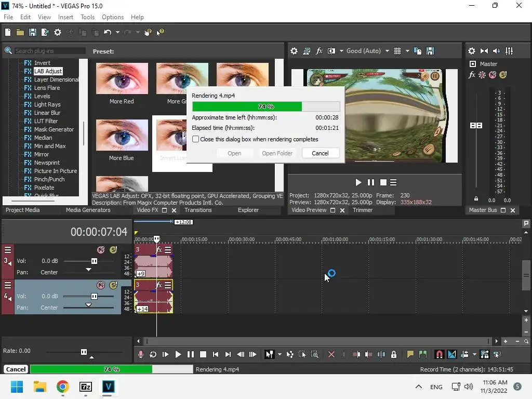The width and height of the screenshot is (532, 399).
Task: Click the What's This help icon
Action: tap(160, 32)
